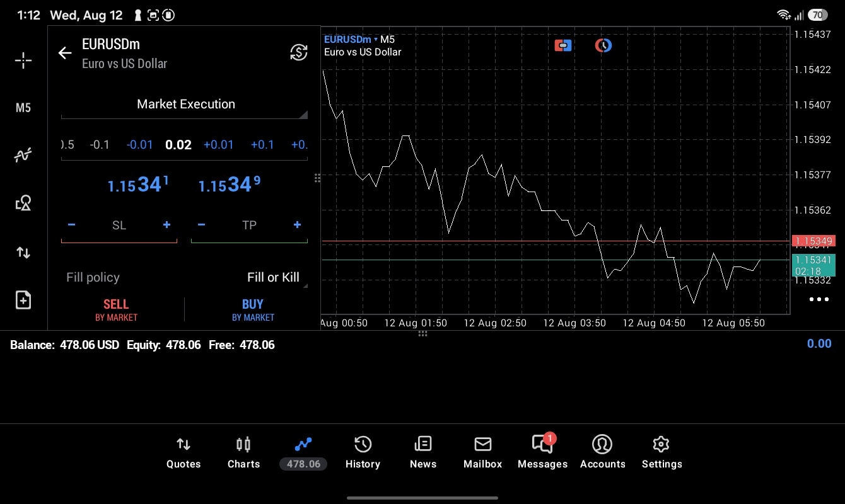Tap the blue 0.00 profit value
Screen dimensions: 845x504
(x=819, y=344)
